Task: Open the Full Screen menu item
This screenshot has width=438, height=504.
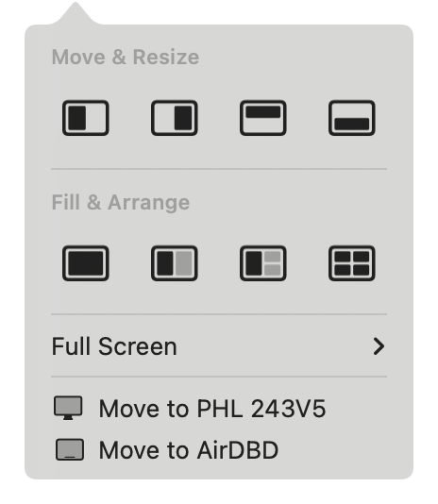Action: [219, 346]
